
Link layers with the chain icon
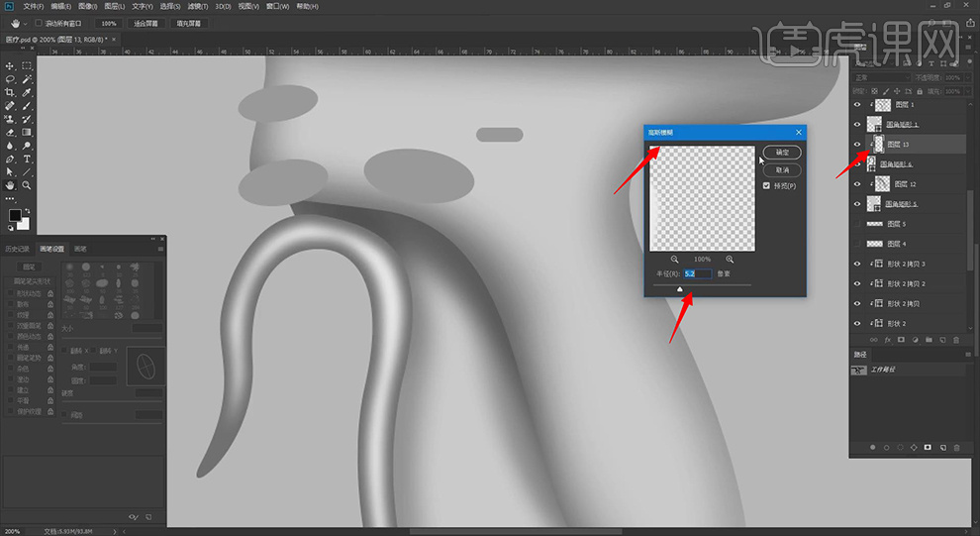pyautogui.click(x=874, y=340)
